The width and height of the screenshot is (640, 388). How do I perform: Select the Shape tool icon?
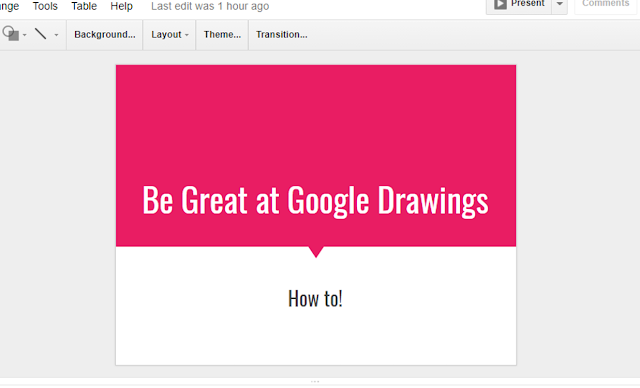(x=11, y=33)
